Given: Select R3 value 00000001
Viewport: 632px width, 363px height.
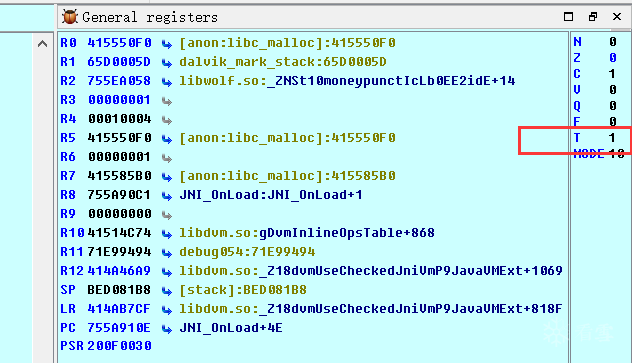Looking at the screenshot, I should [x=119, y=100].
